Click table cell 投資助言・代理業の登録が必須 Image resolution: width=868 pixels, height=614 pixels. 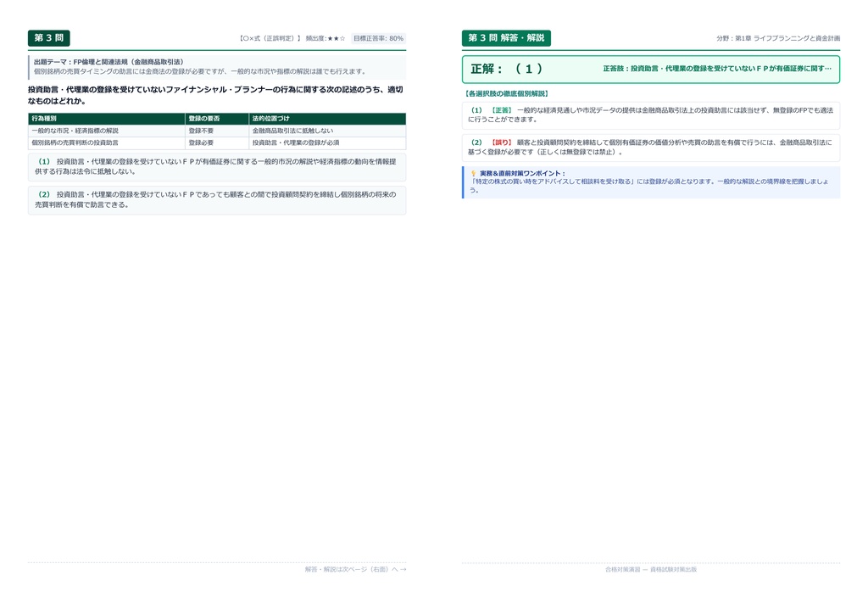327,142
